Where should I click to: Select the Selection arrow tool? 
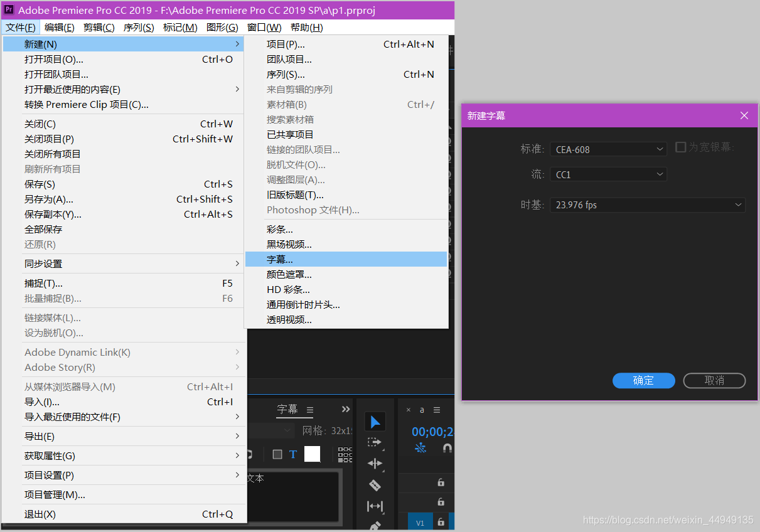point(375,422)
